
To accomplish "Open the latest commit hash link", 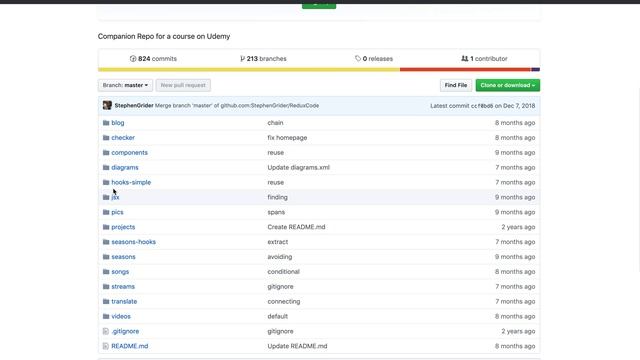I will 482,106.
